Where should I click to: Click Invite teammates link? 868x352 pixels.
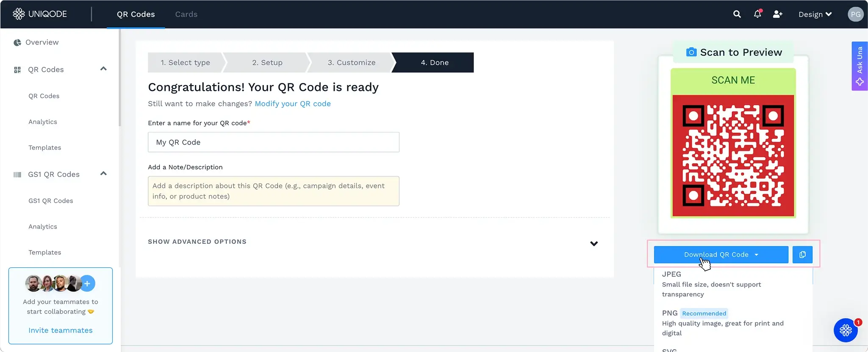(61, 330)
